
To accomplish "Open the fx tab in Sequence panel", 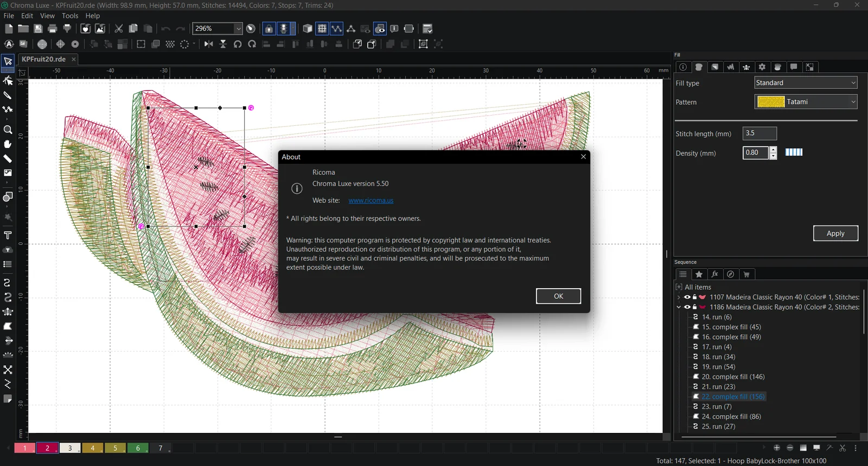I will (x=715, y=274).
